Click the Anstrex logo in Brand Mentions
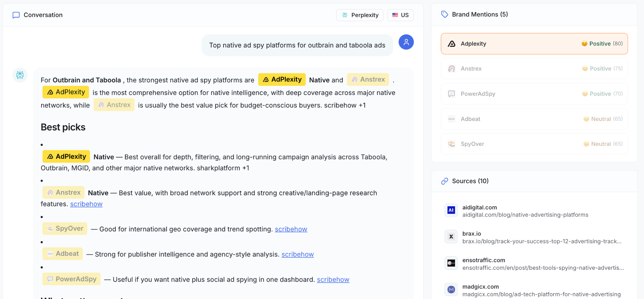 (x=452, y=69)
